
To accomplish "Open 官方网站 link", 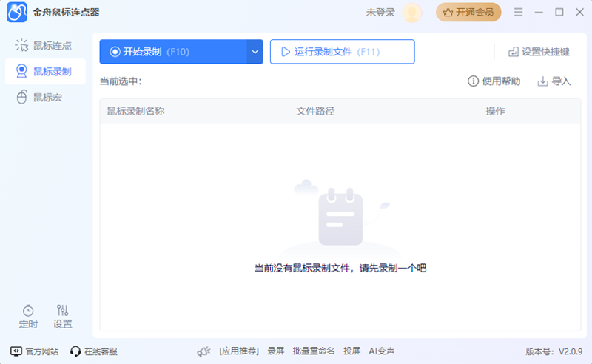I will click(34, 351).
